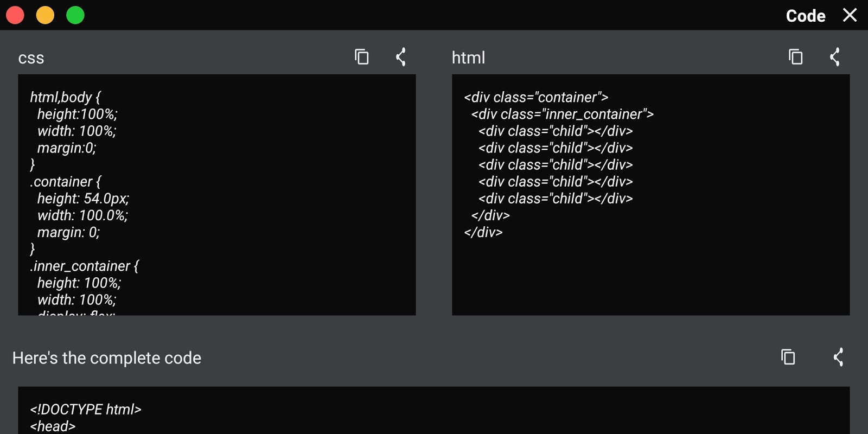
Task: Share the complete code block
Action: pos(839,357)
